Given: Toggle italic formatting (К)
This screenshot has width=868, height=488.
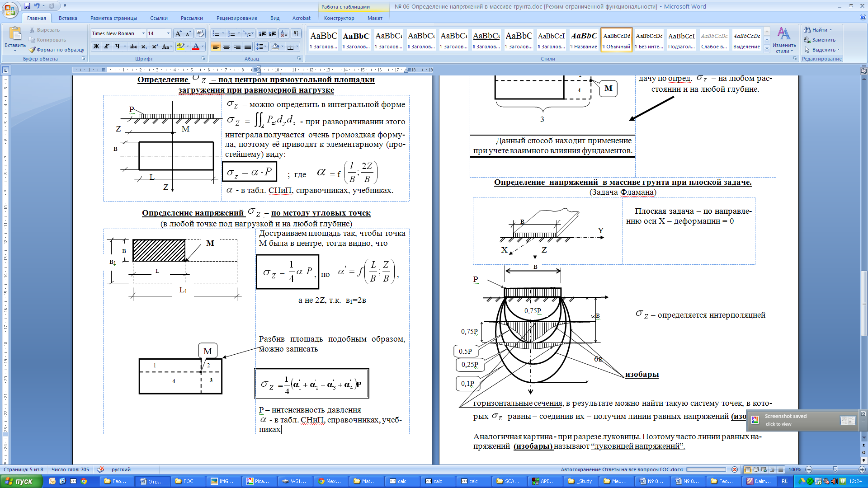Looking at the screenshot, I should click(107, 47).
